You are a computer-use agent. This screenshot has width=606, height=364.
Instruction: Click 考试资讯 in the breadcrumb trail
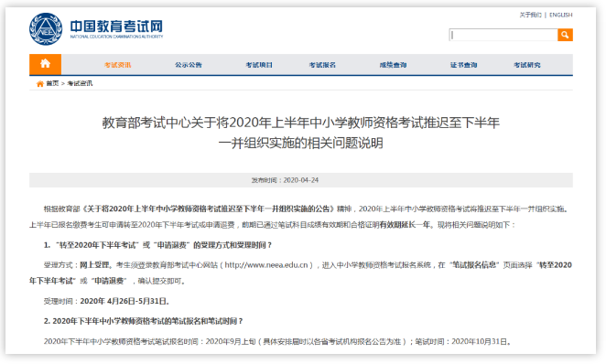point(80,83)
